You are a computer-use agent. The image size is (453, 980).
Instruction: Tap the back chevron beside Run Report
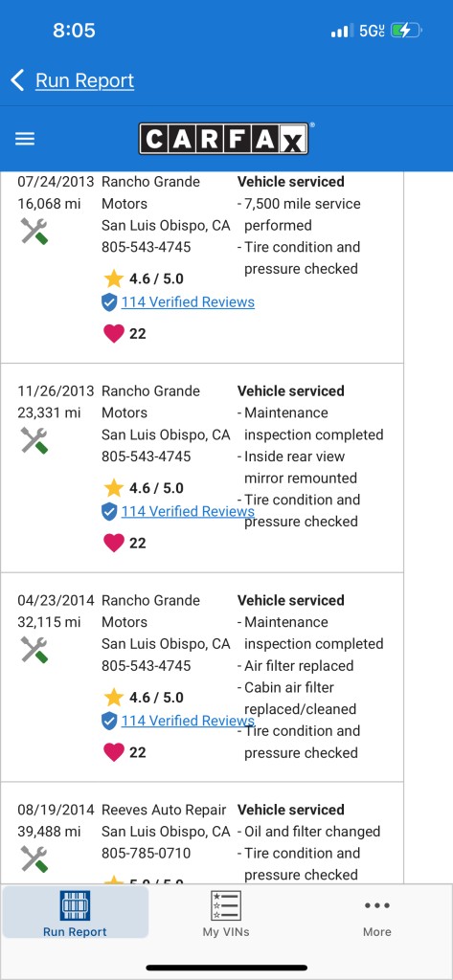pos(17,80)
